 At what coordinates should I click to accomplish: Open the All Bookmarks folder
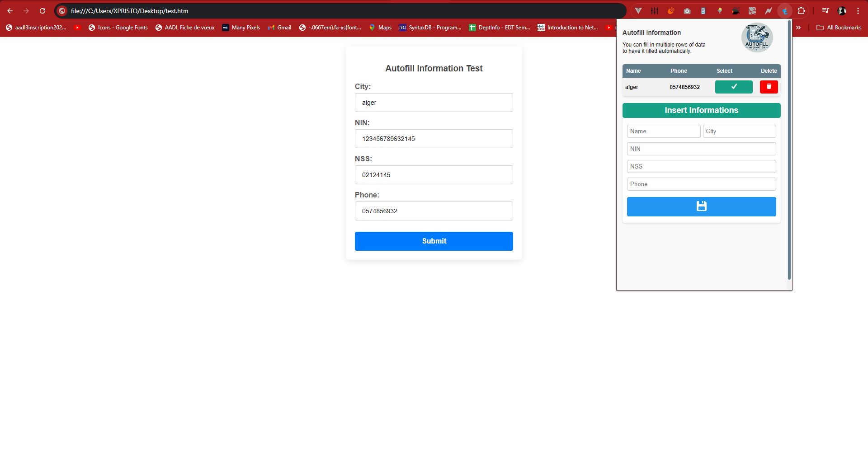839,28
